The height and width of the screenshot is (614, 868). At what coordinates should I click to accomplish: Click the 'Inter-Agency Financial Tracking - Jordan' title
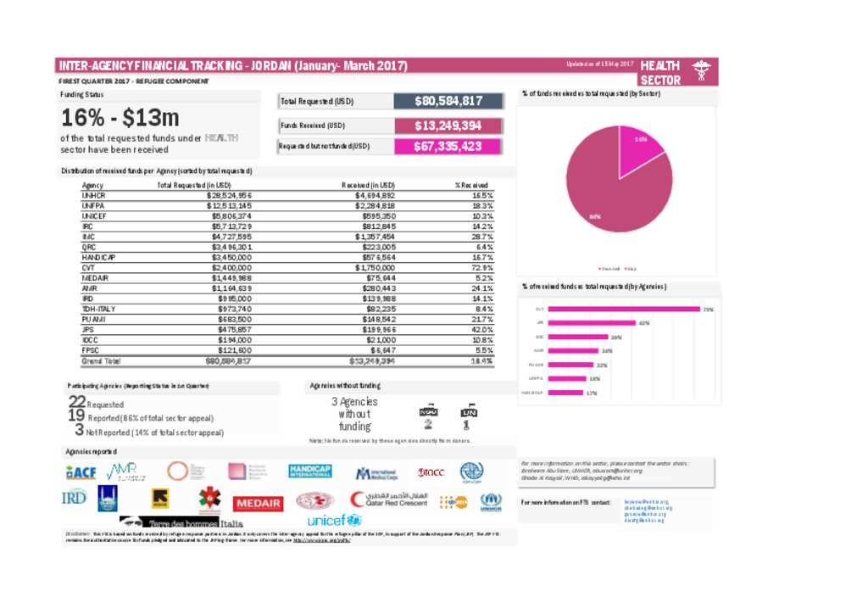click(x=233, y=66)
